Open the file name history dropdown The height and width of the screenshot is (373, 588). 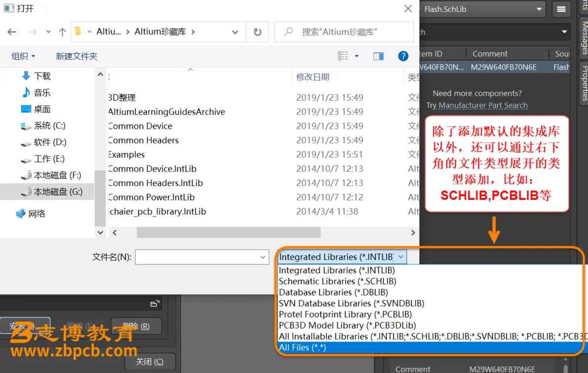(263, 257)
